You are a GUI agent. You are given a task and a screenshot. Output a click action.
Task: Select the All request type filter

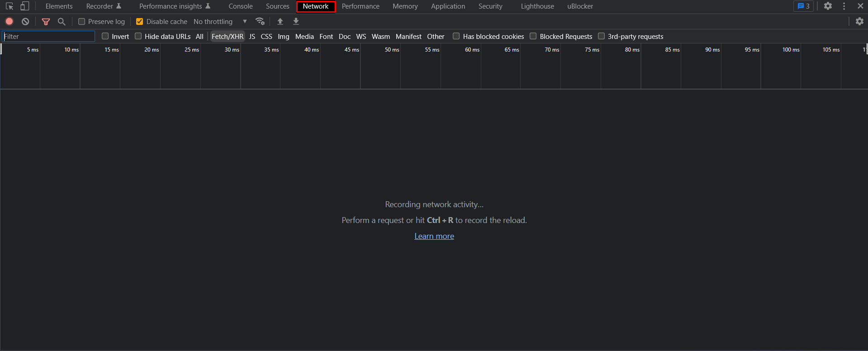199,36
